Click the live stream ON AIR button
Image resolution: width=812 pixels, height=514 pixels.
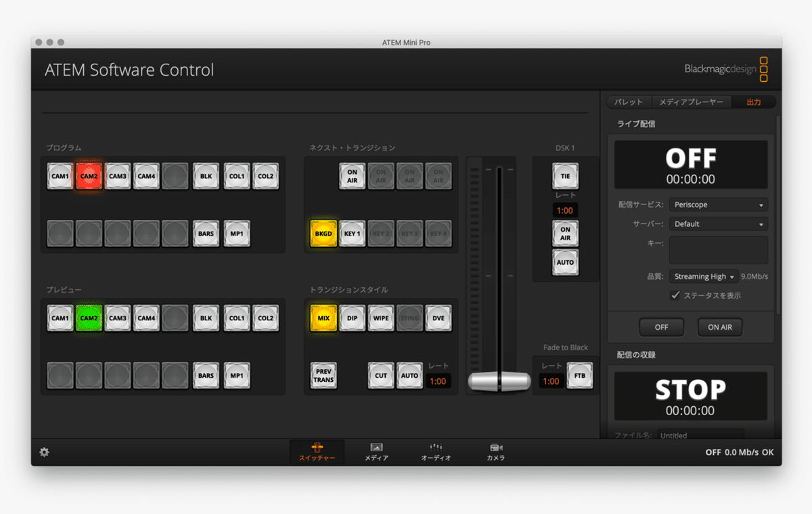720,327
